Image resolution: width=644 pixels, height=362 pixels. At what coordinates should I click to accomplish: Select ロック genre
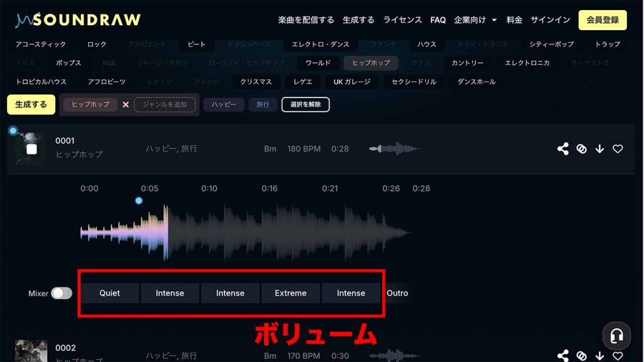point(97,45)
